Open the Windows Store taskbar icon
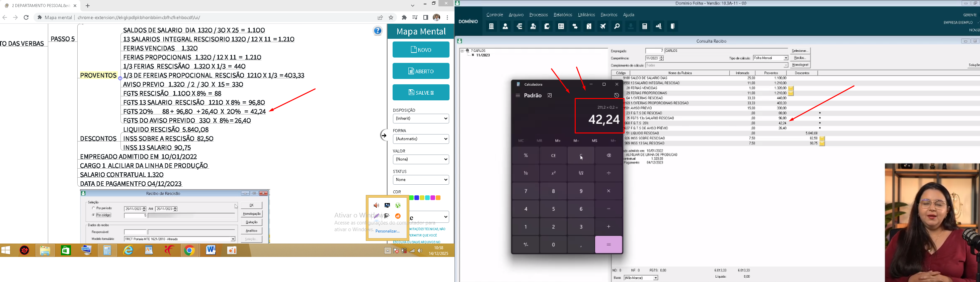This screenshot has width=980, height=282. pyautogui.click(x=66, y=251)
